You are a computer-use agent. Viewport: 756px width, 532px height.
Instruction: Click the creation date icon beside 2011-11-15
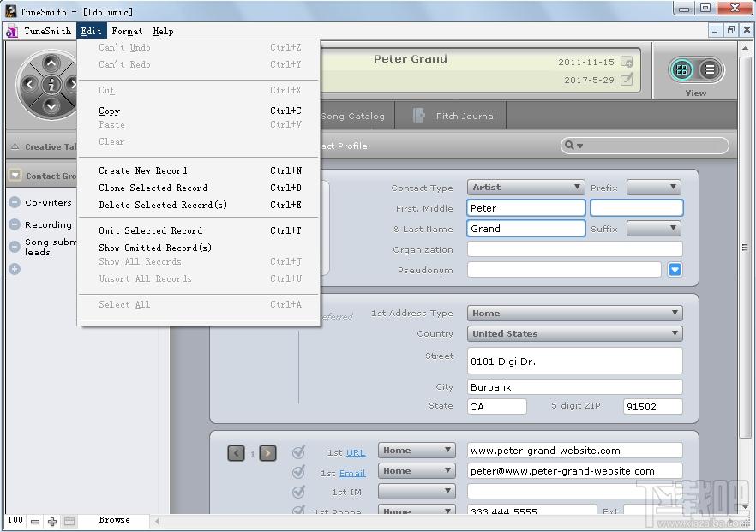627,62
